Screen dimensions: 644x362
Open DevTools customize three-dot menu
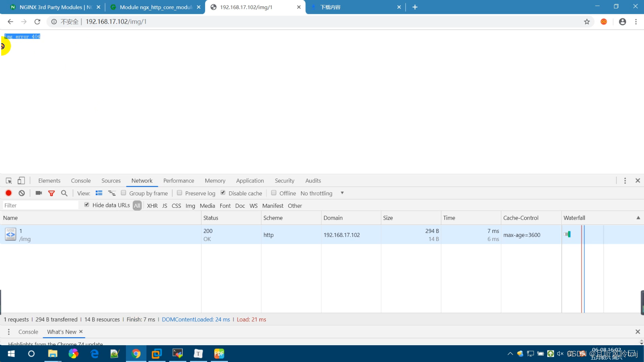tap(625, 181)
